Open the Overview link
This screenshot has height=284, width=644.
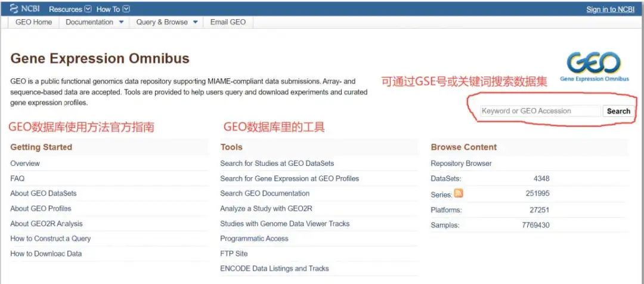(x=25, y=163)
